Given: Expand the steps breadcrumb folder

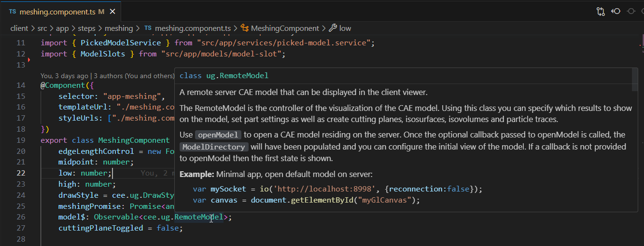Looking at the screenshot, I should click(x=86, y=28).
